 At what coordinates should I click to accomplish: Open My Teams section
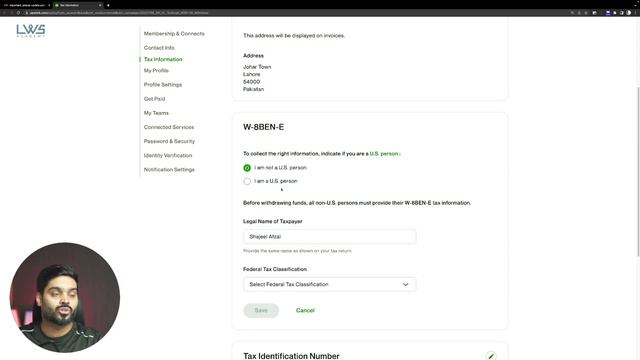click(x=156, y=113)
